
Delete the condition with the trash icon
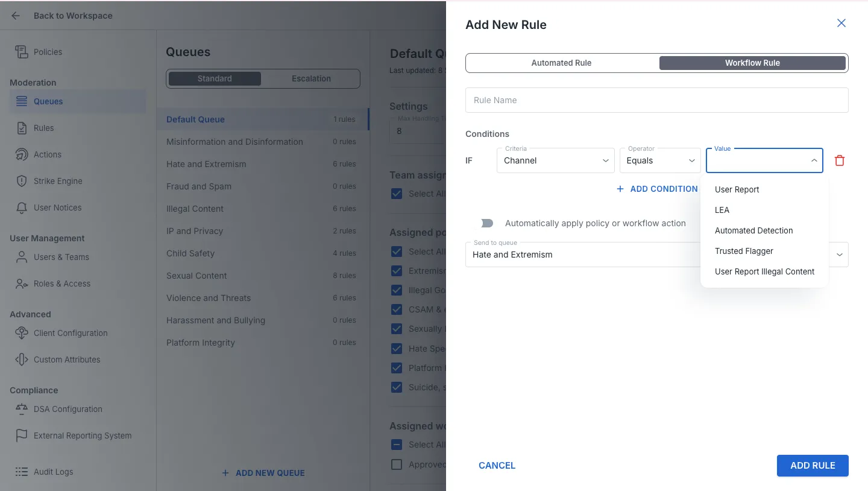[840, 160]
